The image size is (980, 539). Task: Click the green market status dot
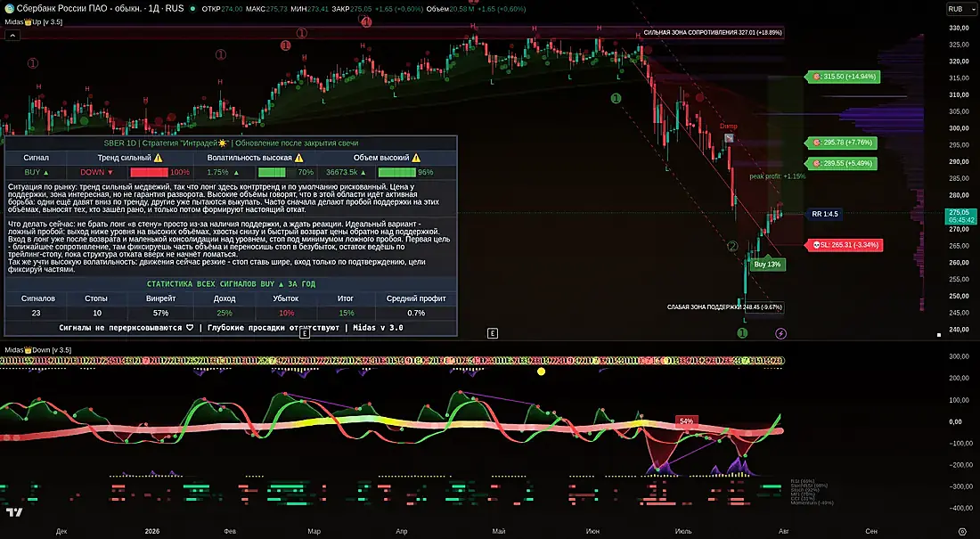point(192,9)
